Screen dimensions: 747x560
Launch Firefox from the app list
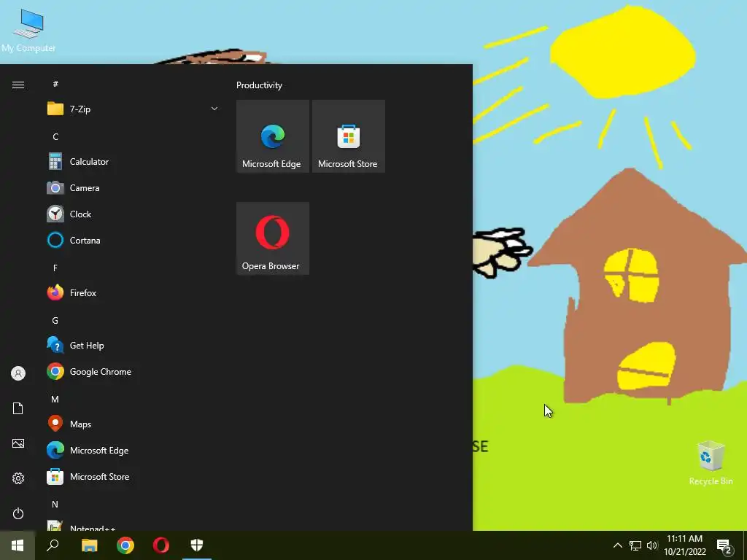tap(132, 293)
